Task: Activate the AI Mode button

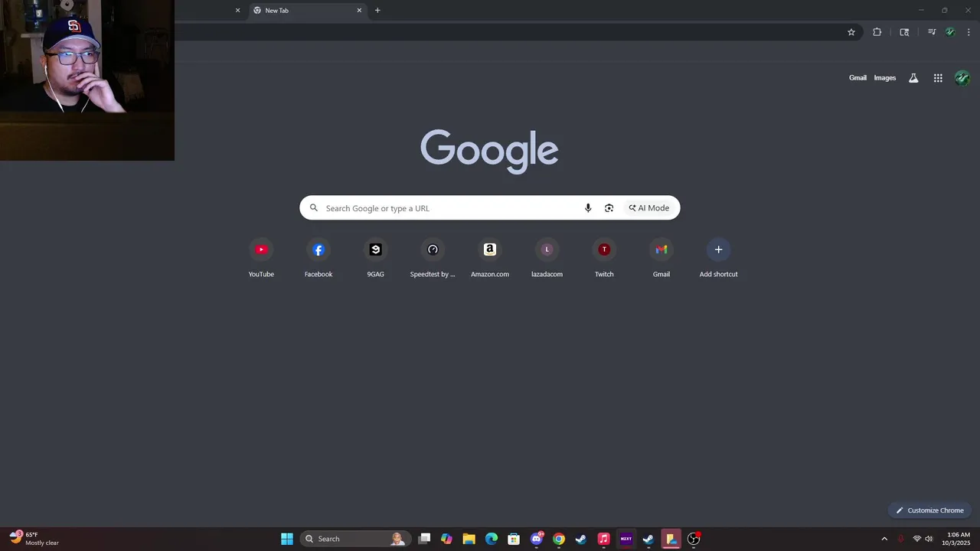Action: (x=649, y=208)
